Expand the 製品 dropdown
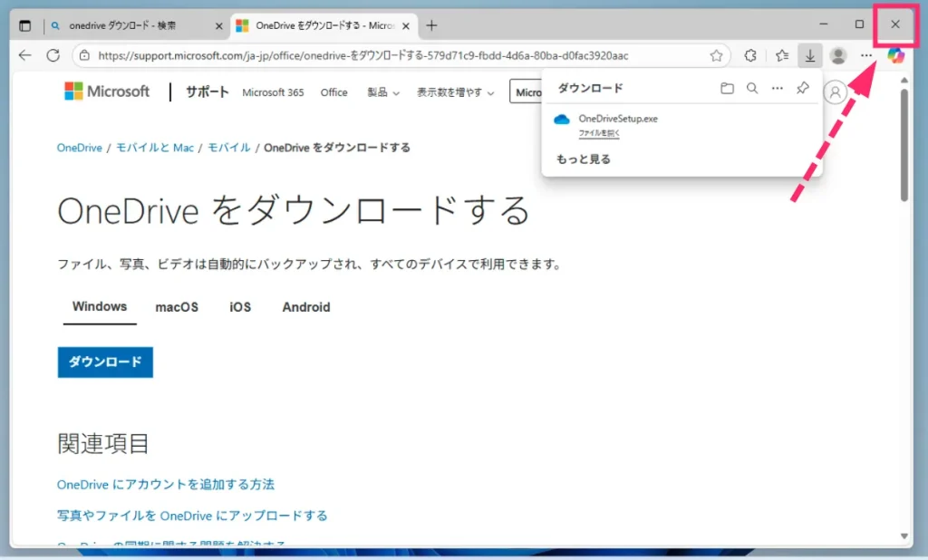This screenshot has height=560, width=928. (x=383, y=92)
